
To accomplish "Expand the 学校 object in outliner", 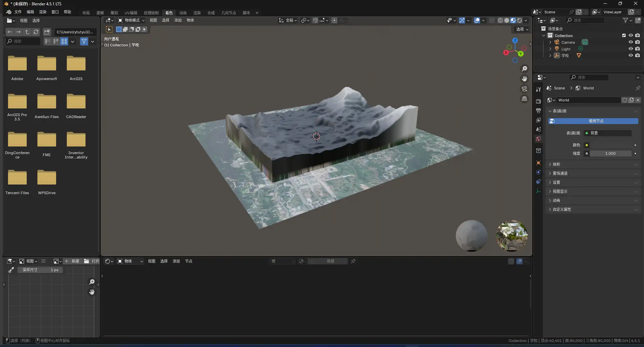I will tap(550, 55).
